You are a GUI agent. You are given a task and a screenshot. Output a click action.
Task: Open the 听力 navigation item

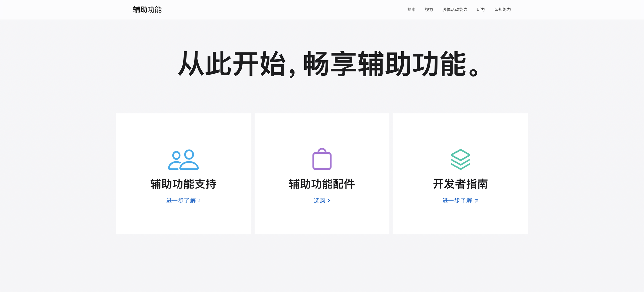tap(481, 10)
